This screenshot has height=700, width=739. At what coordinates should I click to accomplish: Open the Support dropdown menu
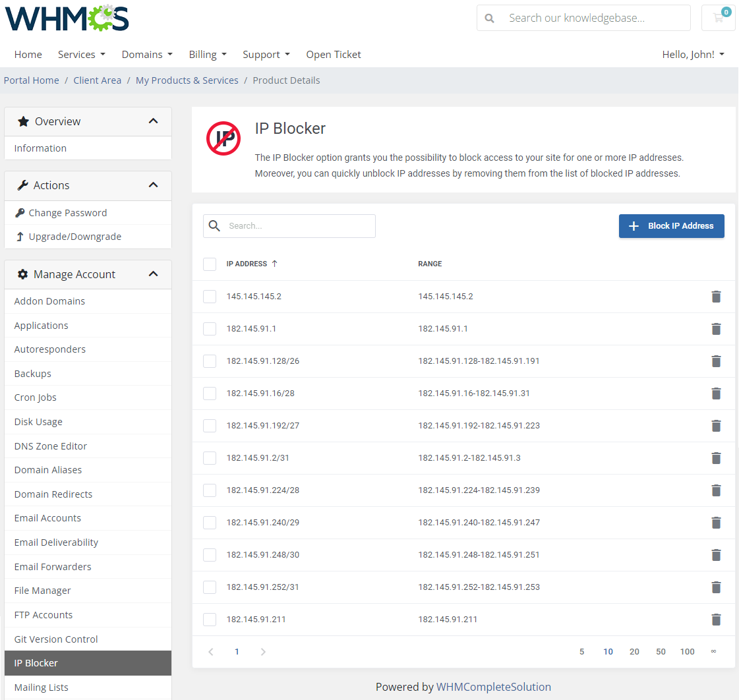point(266,55)
